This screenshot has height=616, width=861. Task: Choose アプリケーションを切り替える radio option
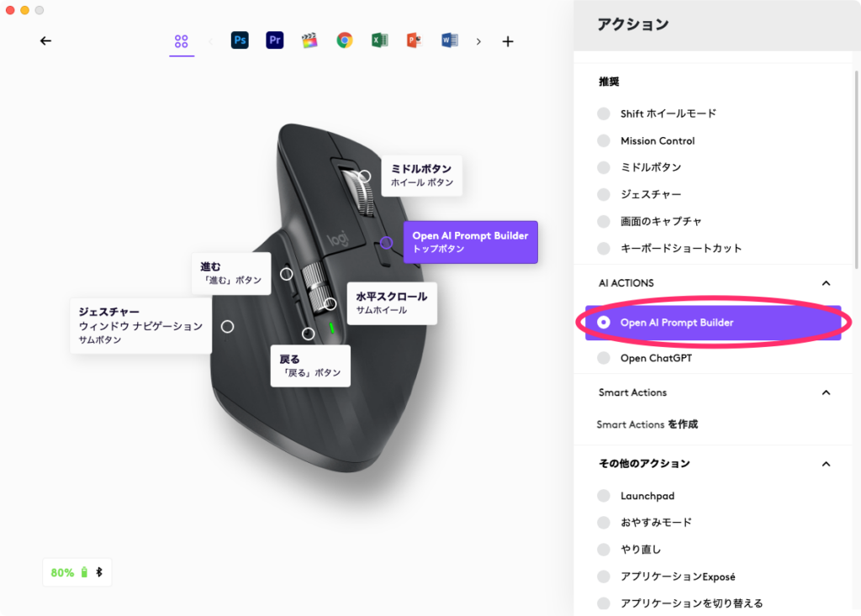tap(604, 603)
